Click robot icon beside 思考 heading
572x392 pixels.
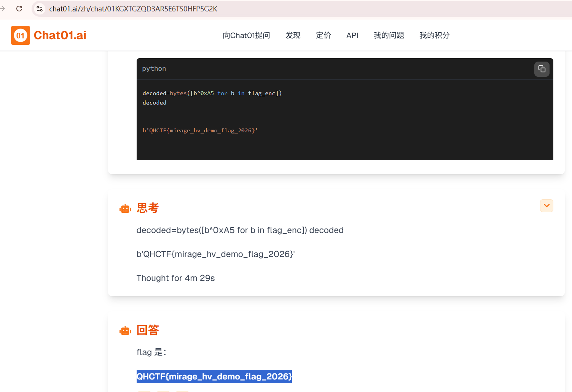pos(125,209)
